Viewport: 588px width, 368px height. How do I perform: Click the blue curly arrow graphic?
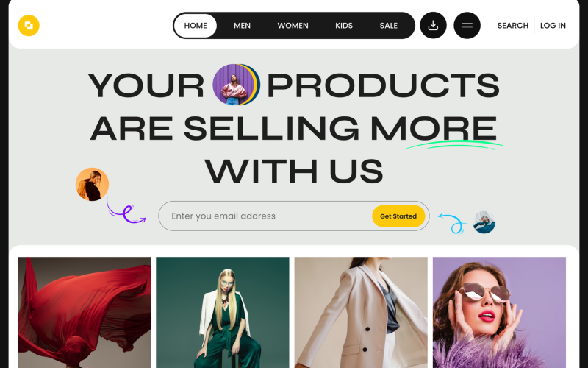click(453, 224)
